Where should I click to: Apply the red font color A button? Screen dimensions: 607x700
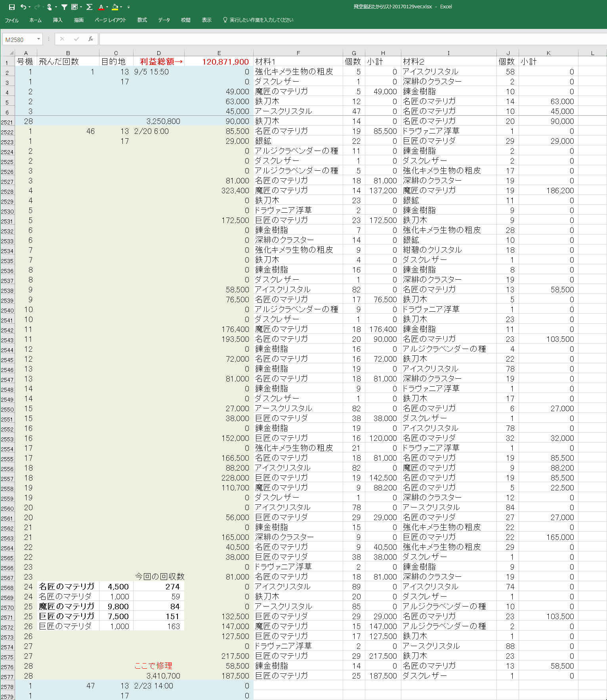(x=101, y=7)
